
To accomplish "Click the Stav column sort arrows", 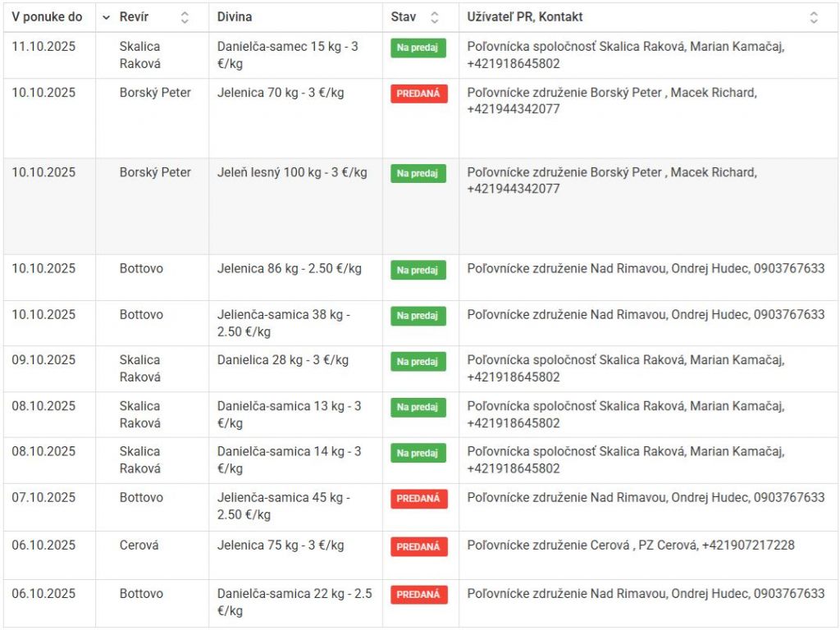I will pyautogui.click(x=435, y=17).
